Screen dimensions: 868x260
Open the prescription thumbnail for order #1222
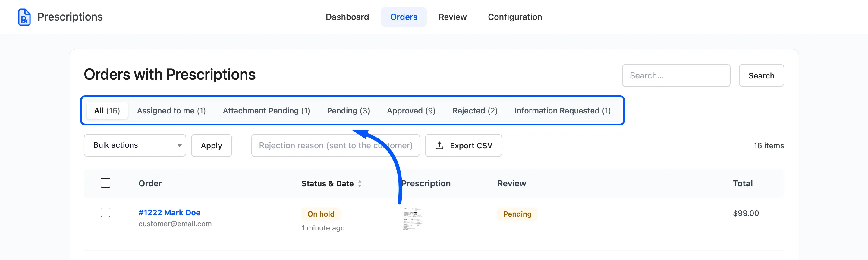(x=412, y=218)
